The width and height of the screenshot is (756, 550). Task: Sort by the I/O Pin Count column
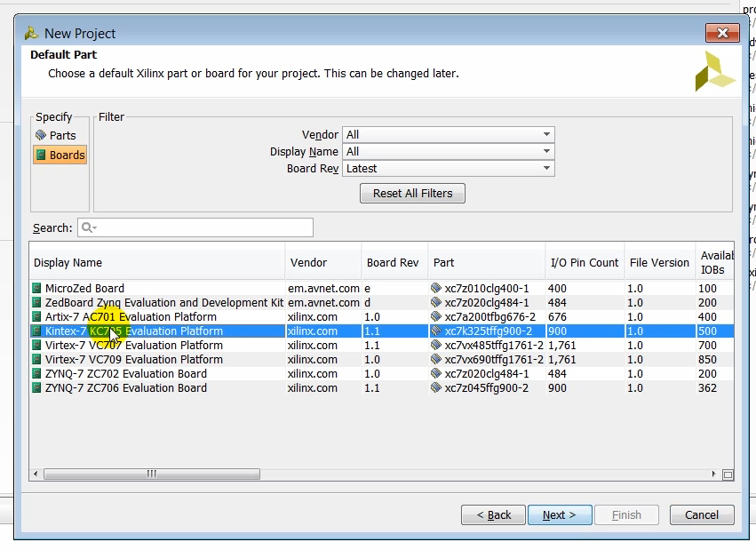(x=584, y=263)
